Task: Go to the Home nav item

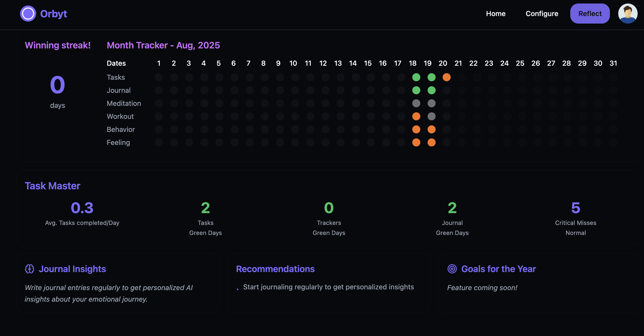Action: point(496,14)
